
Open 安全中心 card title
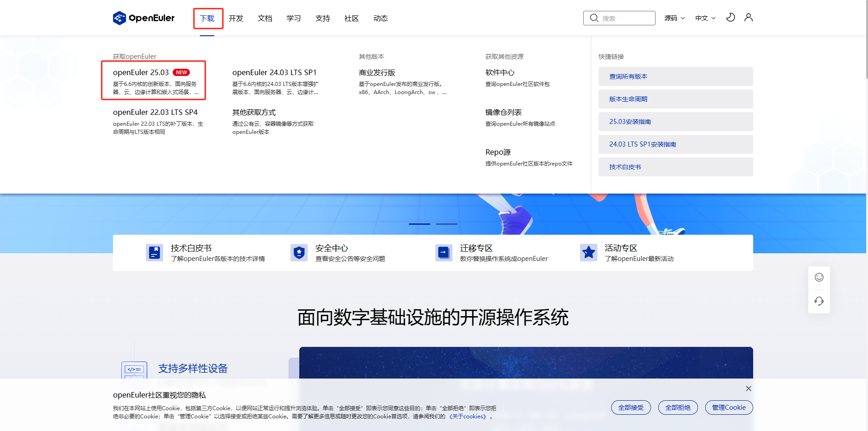(x=332, y=248)
